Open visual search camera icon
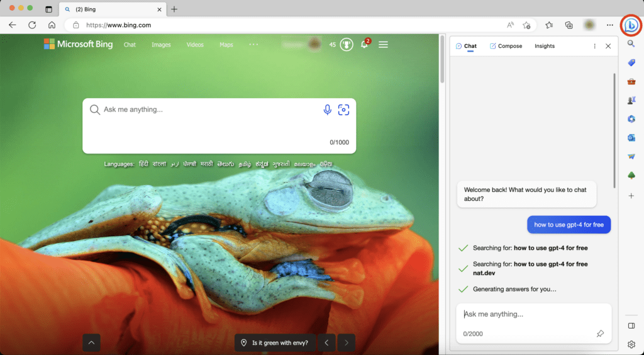Image resolution: width=644 pixels, height=355 pixels. (344, 110)
